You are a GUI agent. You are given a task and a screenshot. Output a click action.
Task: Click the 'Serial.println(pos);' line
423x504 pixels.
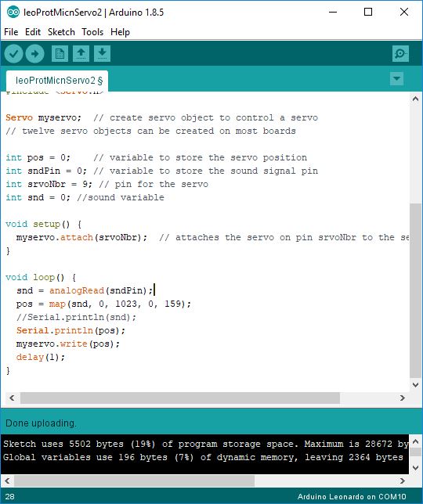[x=70, y=331]
